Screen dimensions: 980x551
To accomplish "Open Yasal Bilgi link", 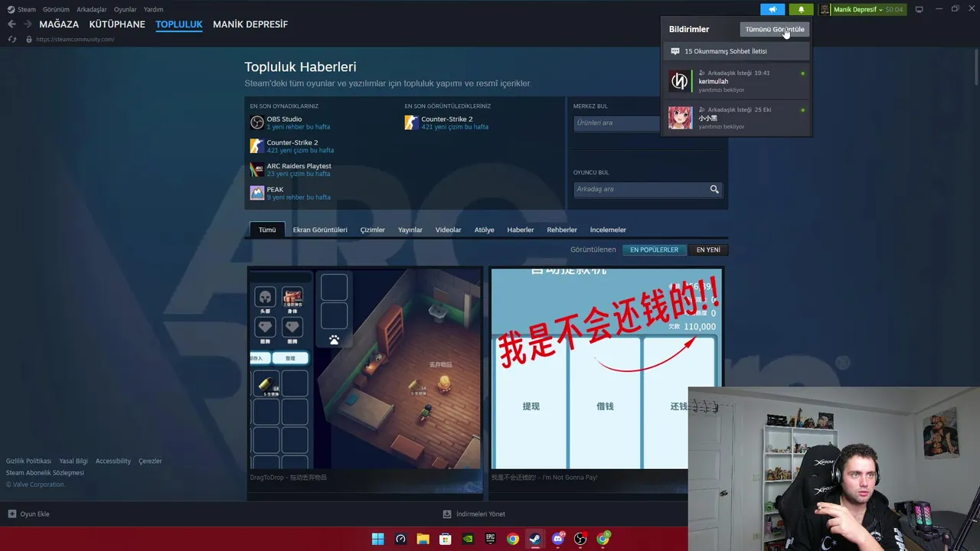I will (x=73, y=461).
